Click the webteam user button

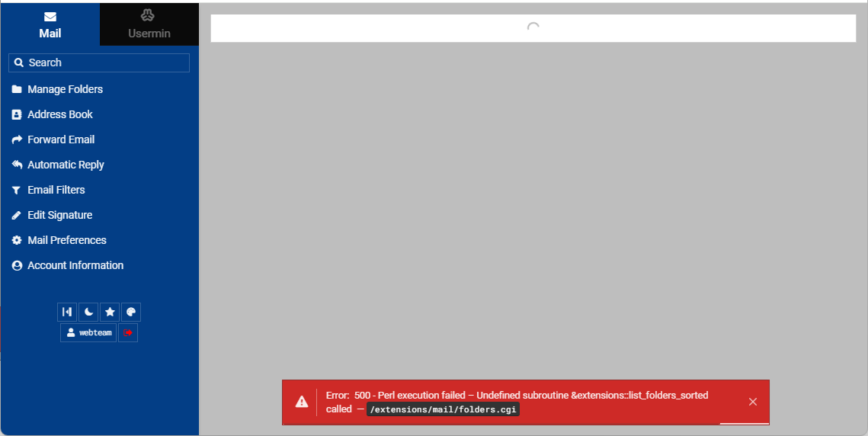88,333
